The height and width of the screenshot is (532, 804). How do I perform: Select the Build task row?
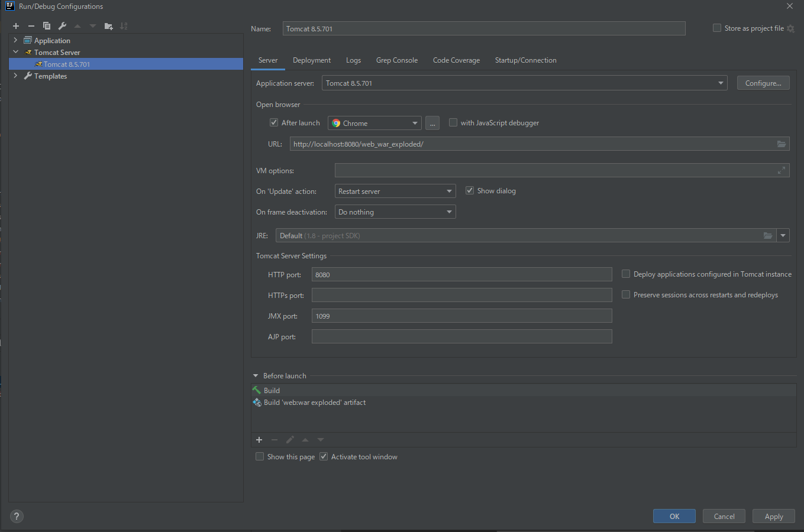(x=524, y=390)
